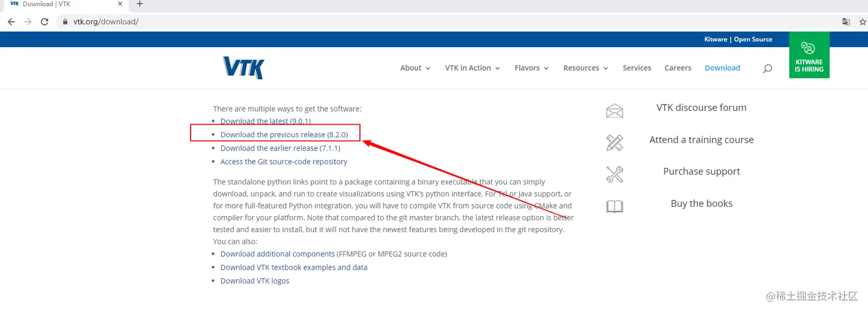Click the Kitware Is Hiring badge
The width and height of the screenshot is (868, 312).
809,55
